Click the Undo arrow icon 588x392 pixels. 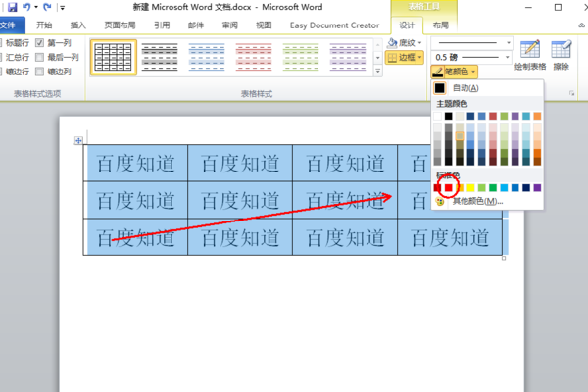(26, 7)
